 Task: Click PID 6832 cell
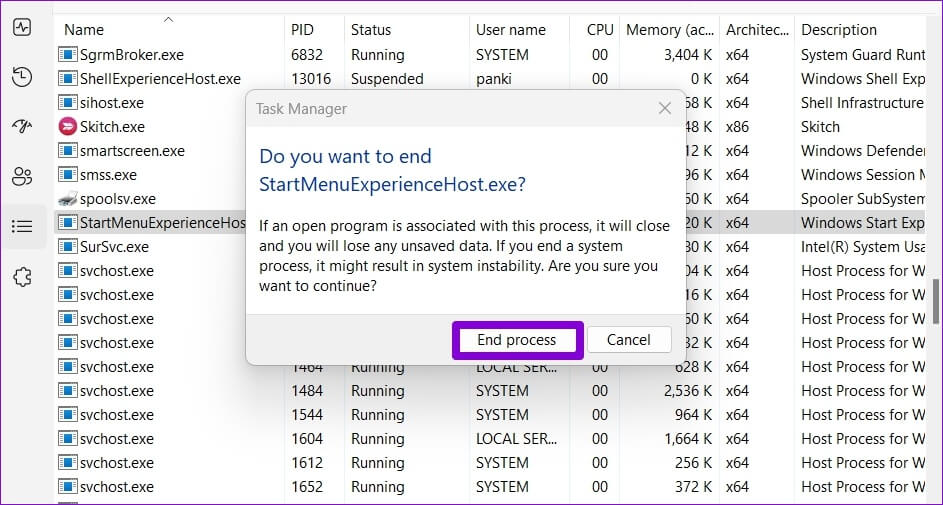point(307,55)
